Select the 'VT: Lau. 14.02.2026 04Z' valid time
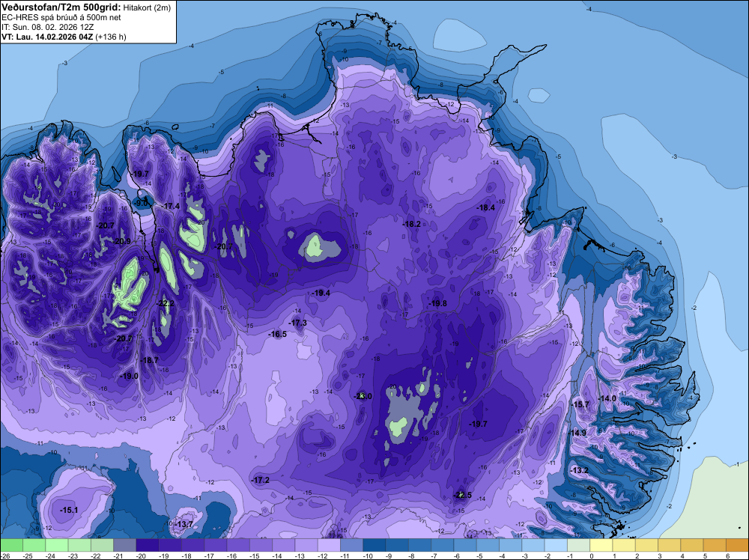749x560 pixels. 47,37
